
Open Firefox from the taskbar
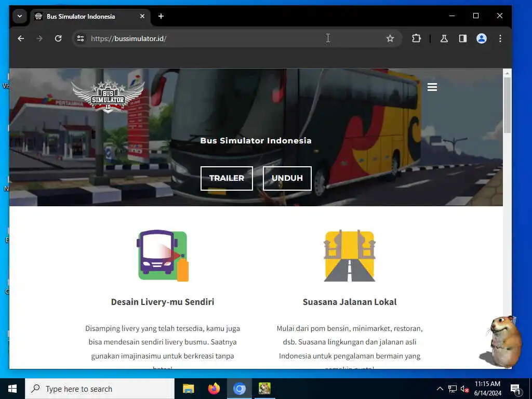point(214,389)
